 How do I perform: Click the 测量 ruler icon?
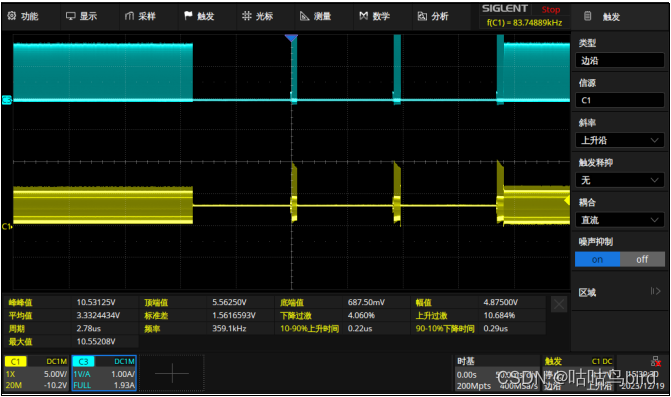click(305, 16)
